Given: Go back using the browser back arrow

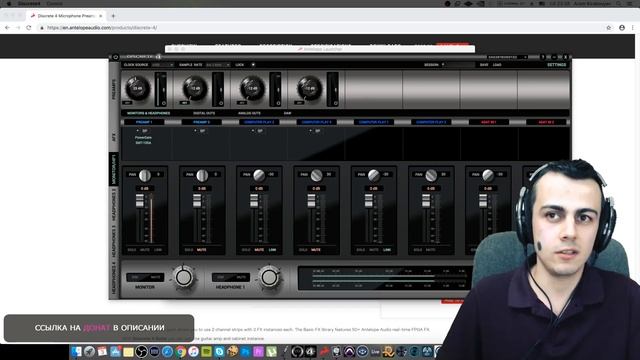Looking at the screenshot, I should pos(7,28).
